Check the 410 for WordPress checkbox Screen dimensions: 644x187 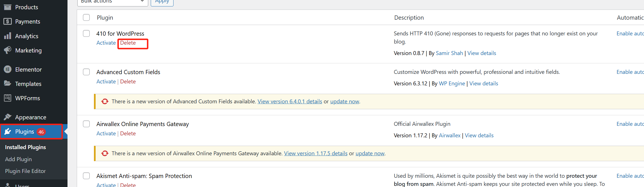(86, 33)
